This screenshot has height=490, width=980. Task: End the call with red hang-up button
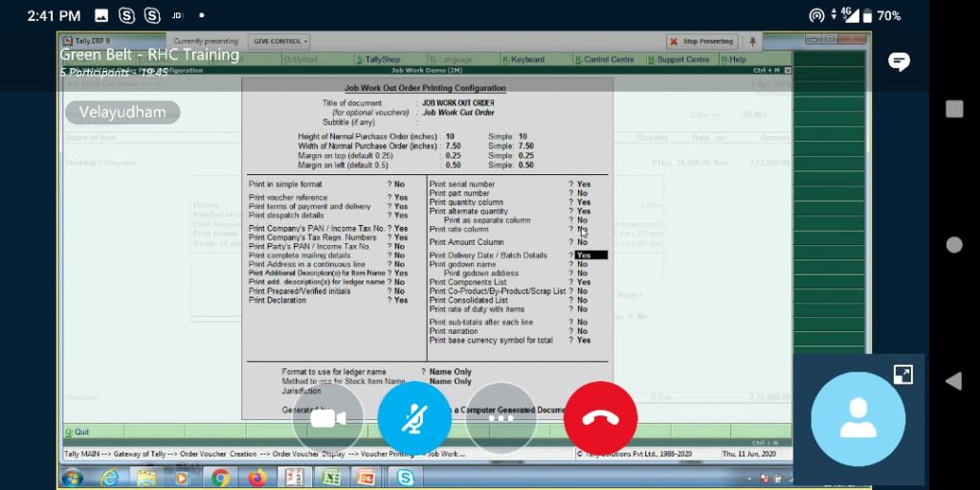(x=601, y=419)
